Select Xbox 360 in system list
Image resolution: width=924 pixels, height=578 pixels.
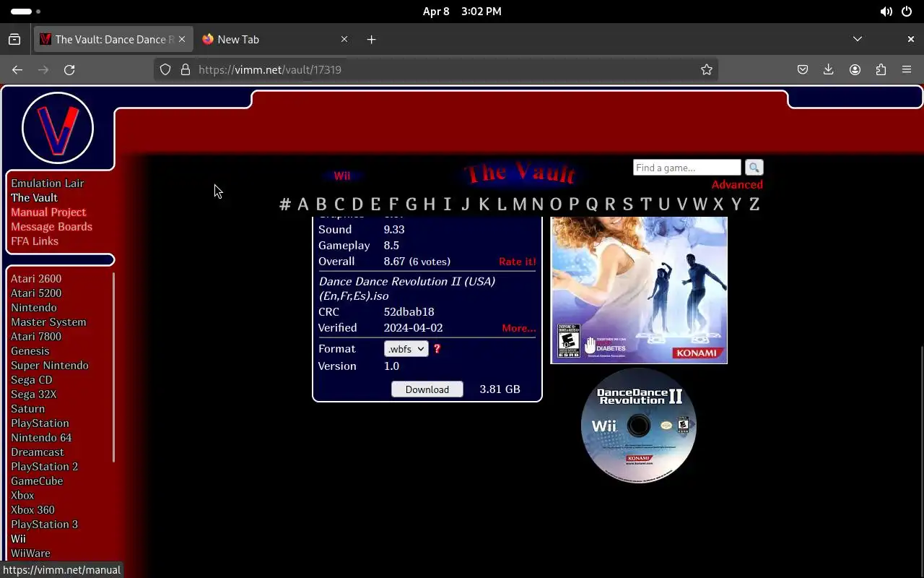point(33,509)
